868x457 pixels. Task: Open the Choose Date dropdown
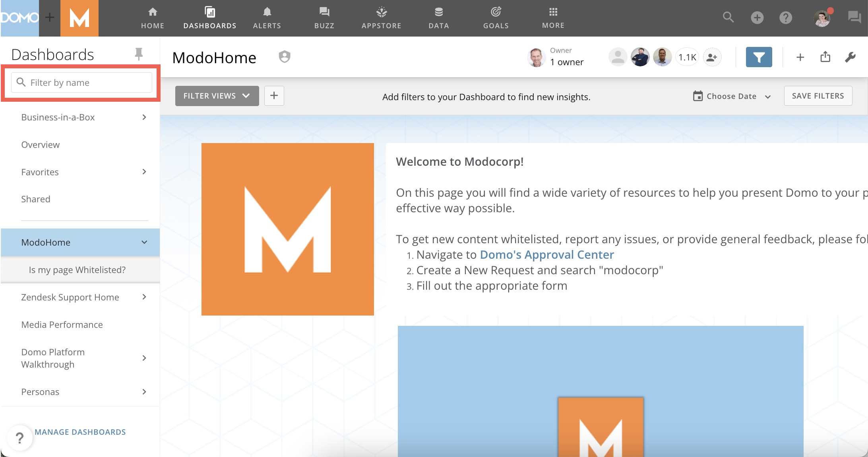pos(732,96)
